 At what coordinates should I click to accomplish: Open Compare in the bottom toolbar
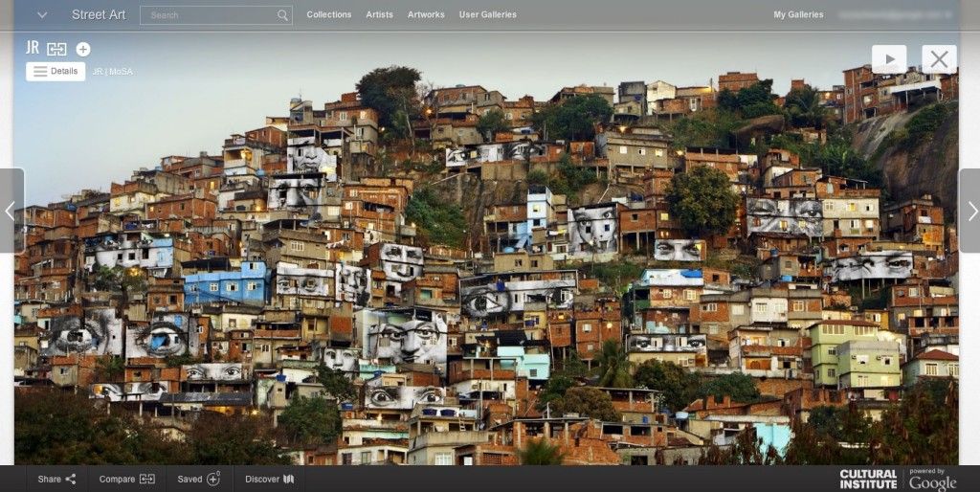pos(126,479)
